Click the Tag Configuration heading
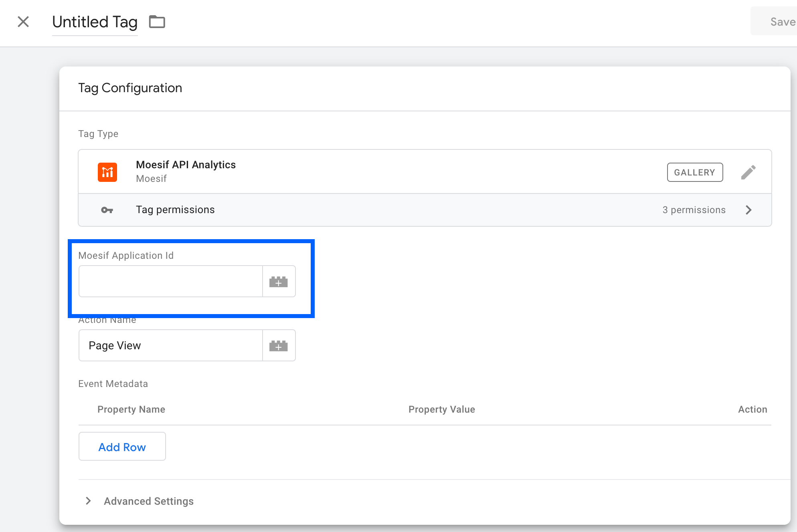This screenshot has height=532, width=797. pos(130,88)
